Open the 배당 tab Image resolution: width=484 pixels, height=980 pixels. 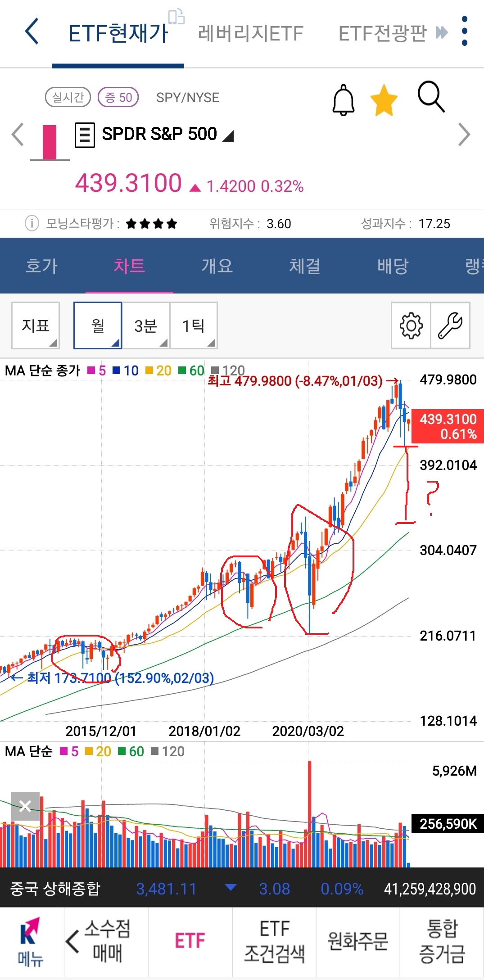pos(393,266)
